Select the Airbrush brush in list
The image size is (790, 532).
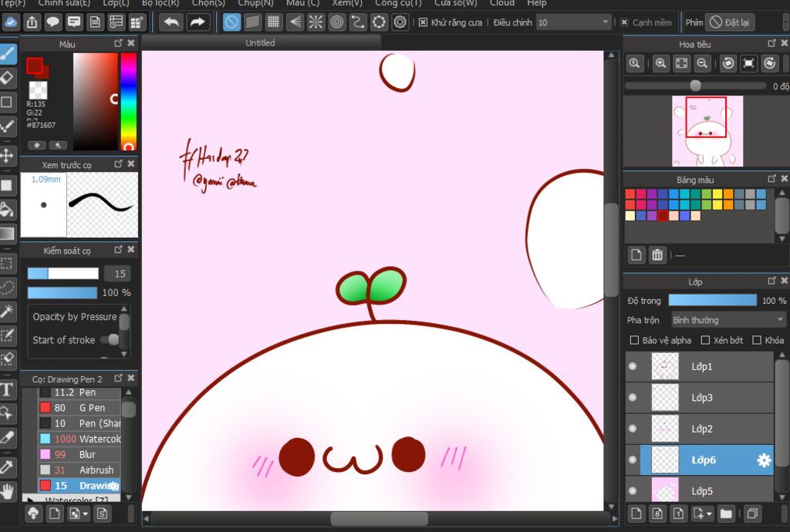[96, 470]
